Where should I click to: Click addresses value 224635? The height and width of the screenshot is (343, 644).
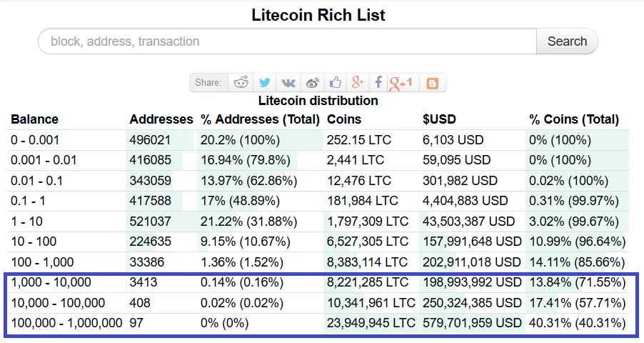tap(151, 242)
